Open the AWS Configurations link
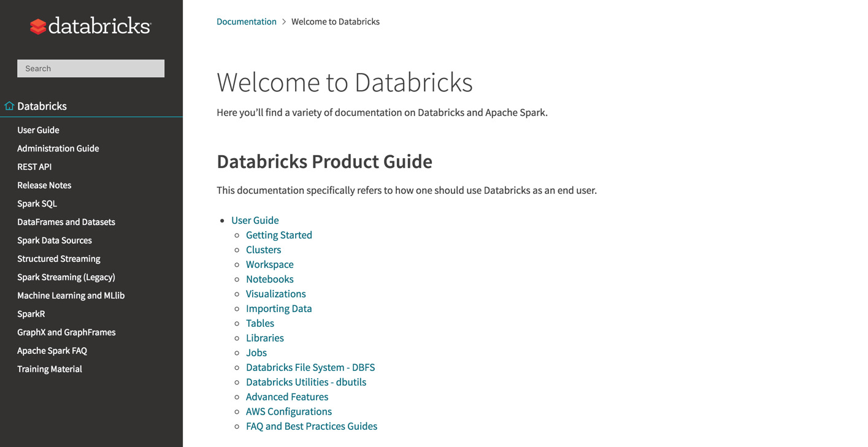The image size is (868, 447). click(288, 411)
